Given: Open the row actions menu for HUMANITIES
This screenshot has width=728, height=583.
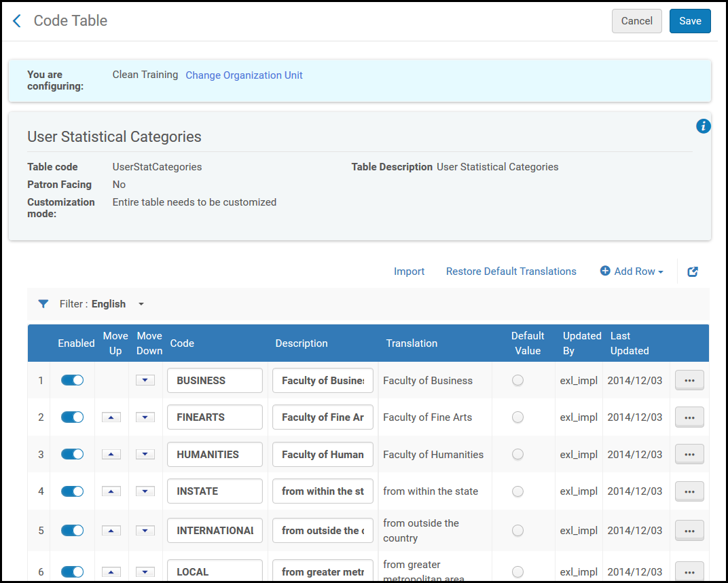Looking at the screenshot, I should coord(689,455).
